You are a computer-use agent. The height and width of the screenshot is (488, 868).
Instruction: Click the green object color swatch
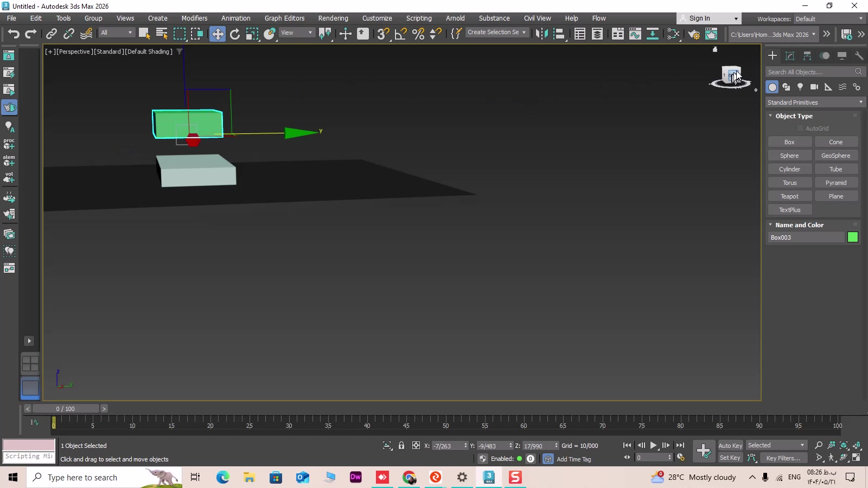click(x=853, y=237)
